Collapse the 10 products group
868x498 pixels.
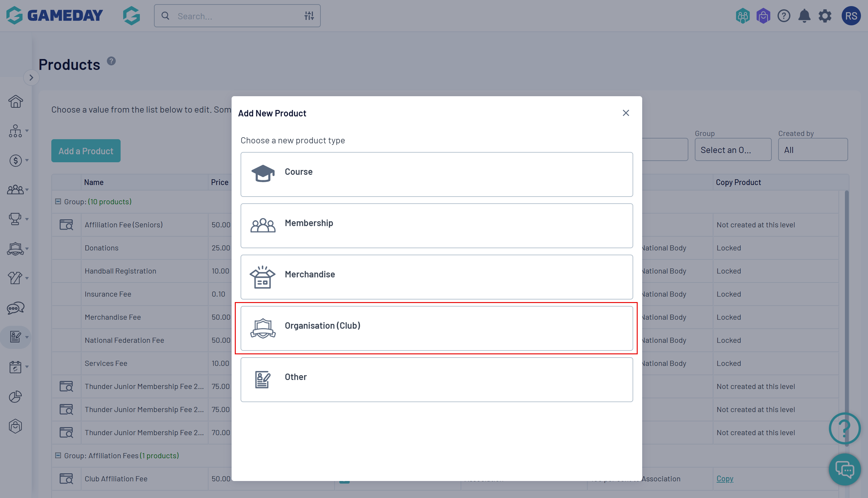(58, 201)
